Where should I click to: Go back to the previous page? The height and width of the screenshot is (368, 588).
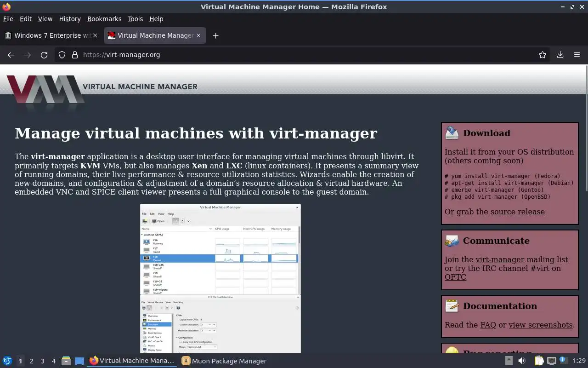coord(11,55)
